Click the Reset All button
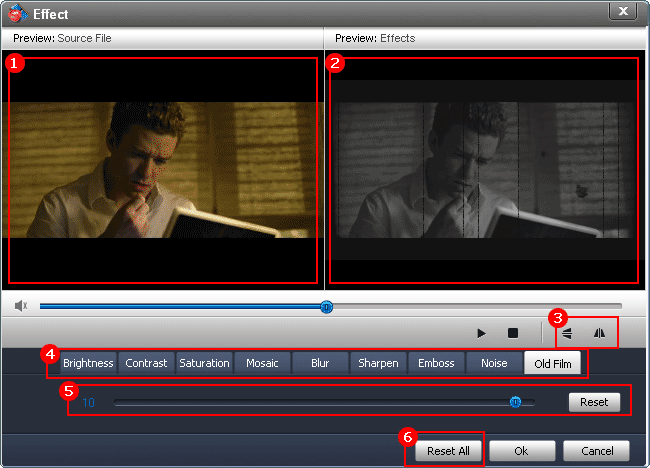This screenshot has width=650, height=468. coord(449,451)
